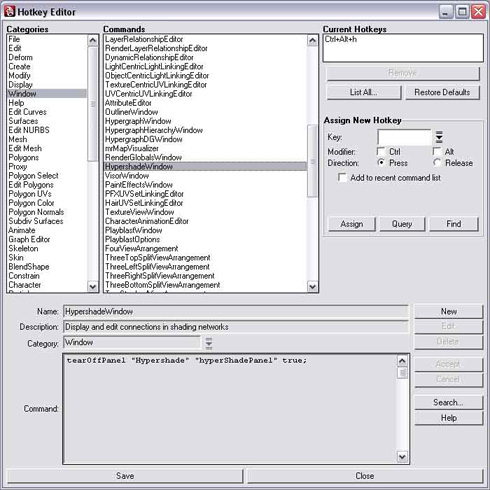
Task: Click the New button
Action: (x=449, y=311)
